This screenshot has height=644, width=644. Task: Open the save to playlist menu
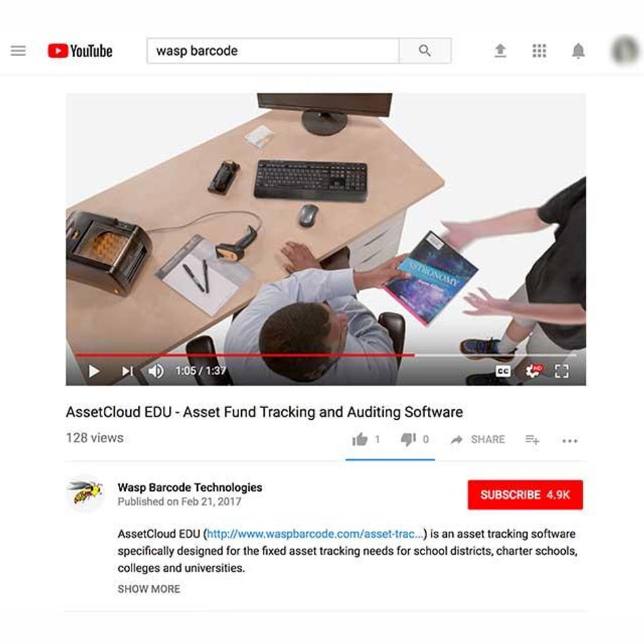point(532,440)
